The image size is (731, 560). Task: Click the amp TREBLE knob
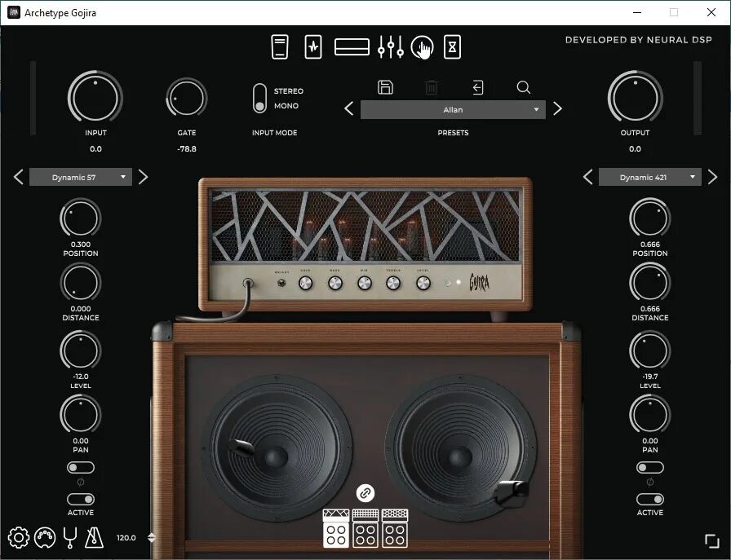pyautogui.click(x=393, y=283)
